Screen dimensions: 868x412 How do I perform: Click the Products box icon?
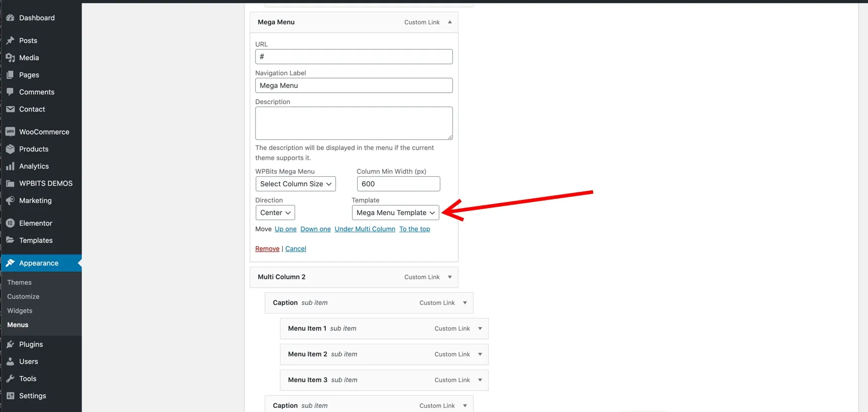[10, 149]
